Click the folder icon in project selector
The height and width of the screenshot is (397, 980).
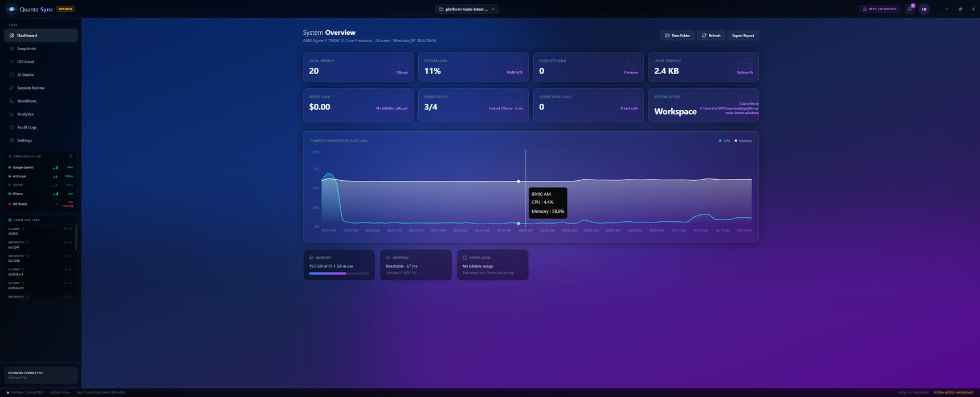click(441, 9)
